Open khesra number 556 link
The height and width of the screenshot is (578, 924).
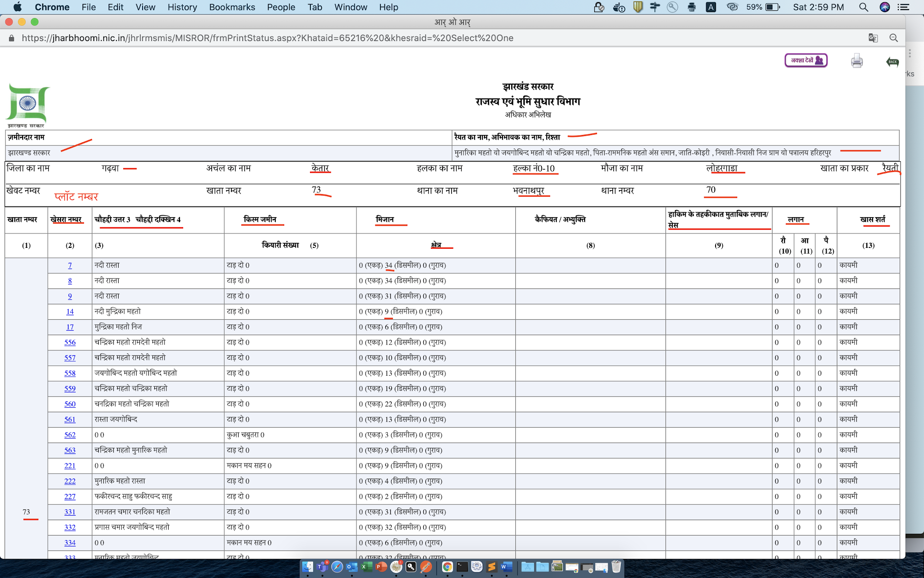(x=70, y=343)
